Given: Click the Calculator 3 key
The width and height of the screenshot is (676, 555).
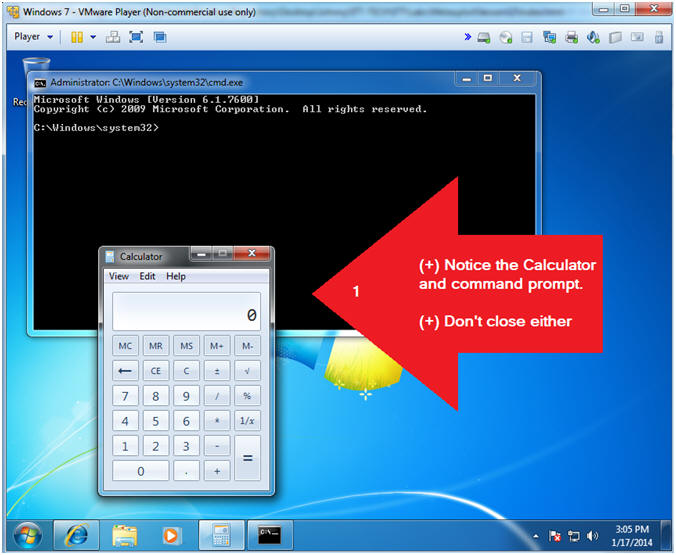Looking at the screenshot, I should tap(186, 446).
